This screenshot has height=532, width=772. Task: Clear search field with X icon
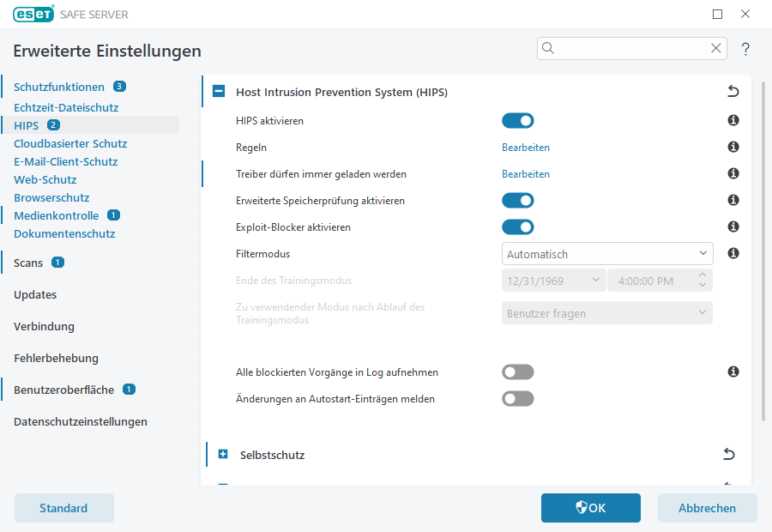(716, 49)
